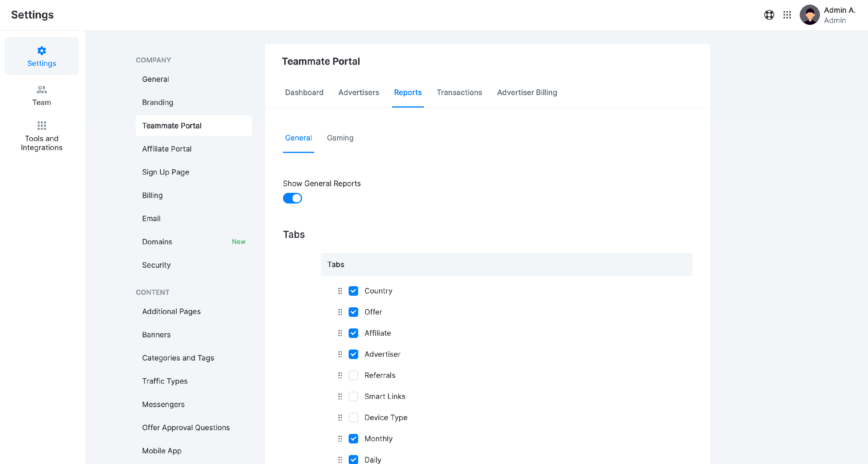Grab the drag handle for Device Type row
Viewport: 868px width, 464px height.
[x=340, y=417]
